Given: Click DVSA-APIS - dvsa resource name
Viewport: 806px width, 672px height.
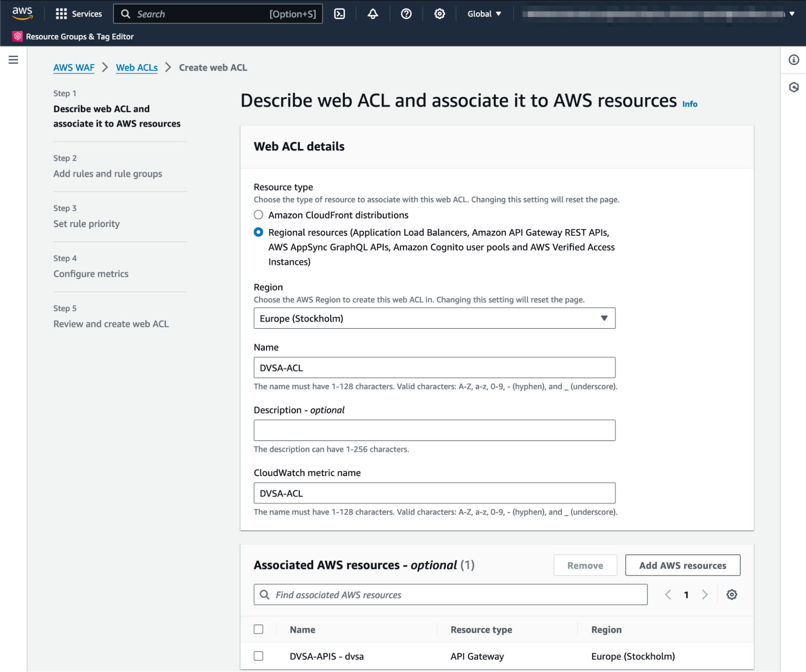Looking at the screenshot, I should (327, 656).
